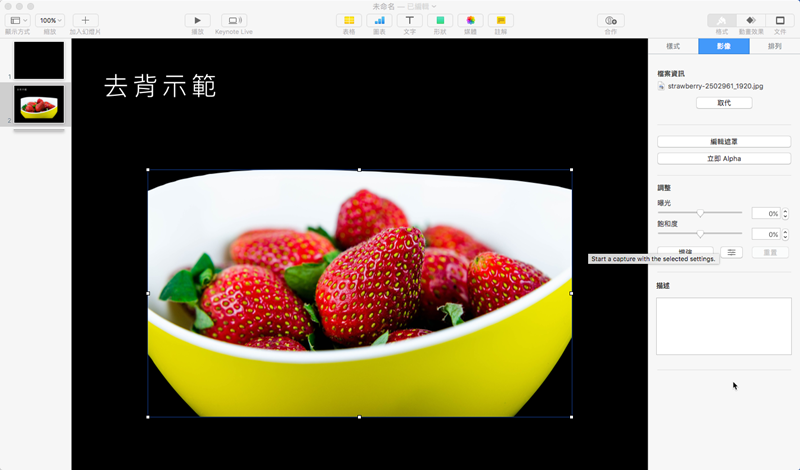800x470 pixels.
Task: Click the 編輯遮罩 edit mask button
Action: click(724, 141)
